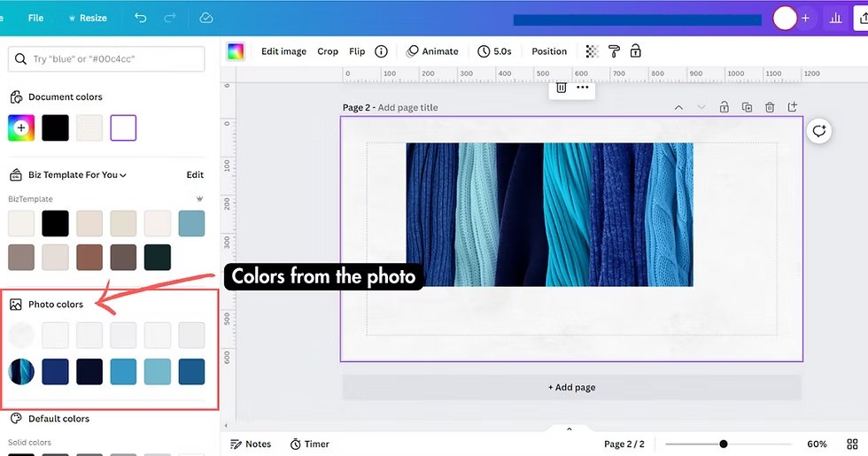Add a new page via the page-plus icon
Image resolution: width=868 pixels, height=456 pixels.
click(792, 107)
